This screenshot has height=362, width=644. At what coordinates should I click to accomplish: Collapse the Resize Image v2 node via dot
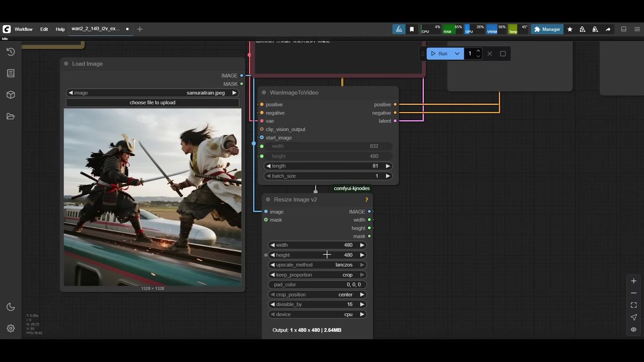click(x=268, y=200)
